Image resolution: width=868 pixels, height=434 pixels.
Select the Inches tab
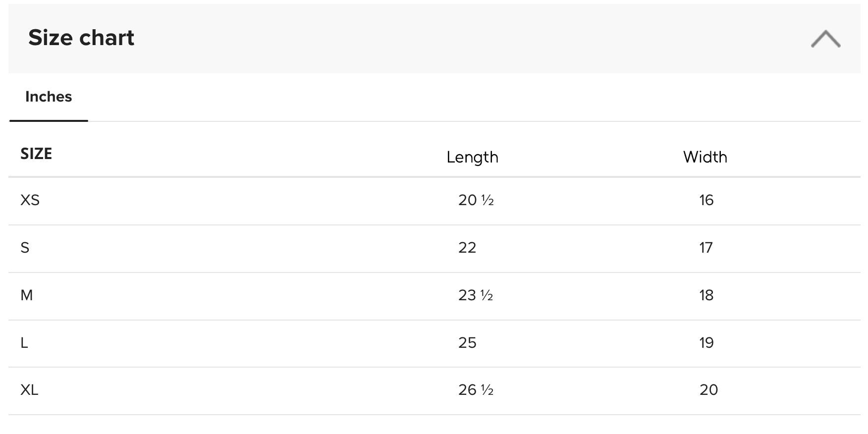(x=49, y=97)
